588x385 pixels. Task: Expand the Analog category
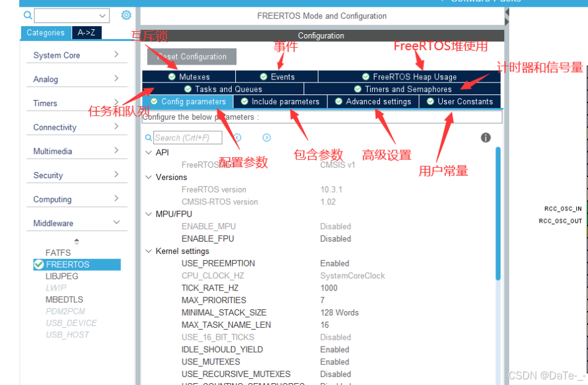pyautogui.click(x=77, y=79)
